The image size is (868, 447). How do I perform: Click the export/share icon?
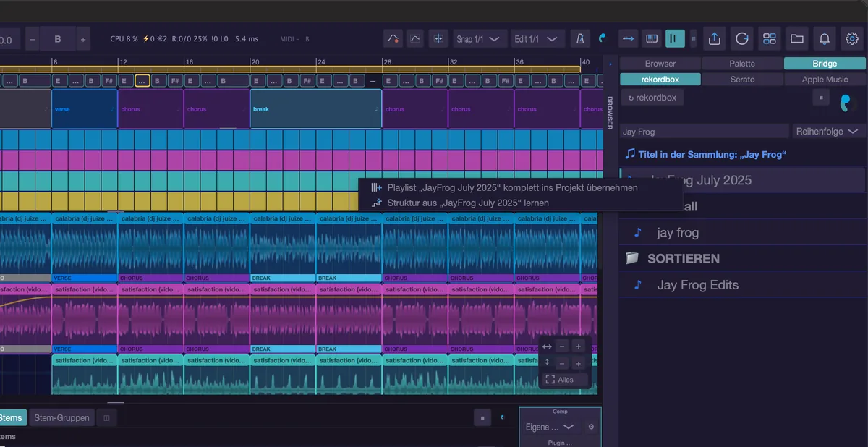715,39
